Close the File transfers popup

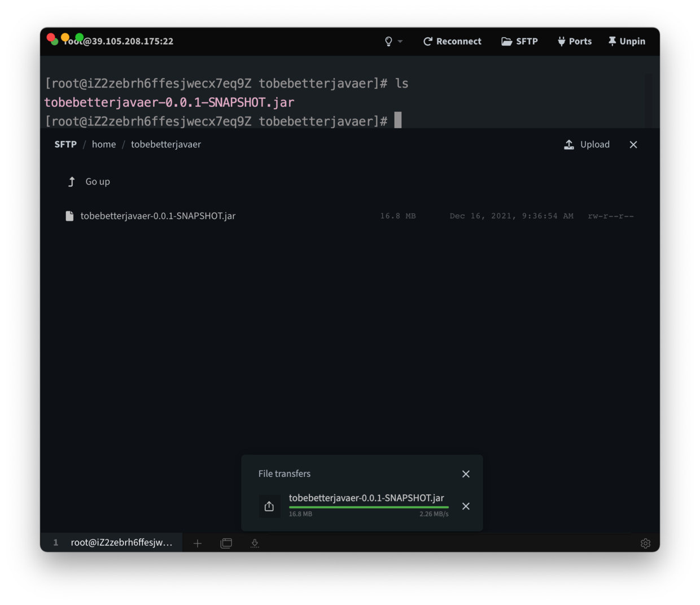[466, 473]
